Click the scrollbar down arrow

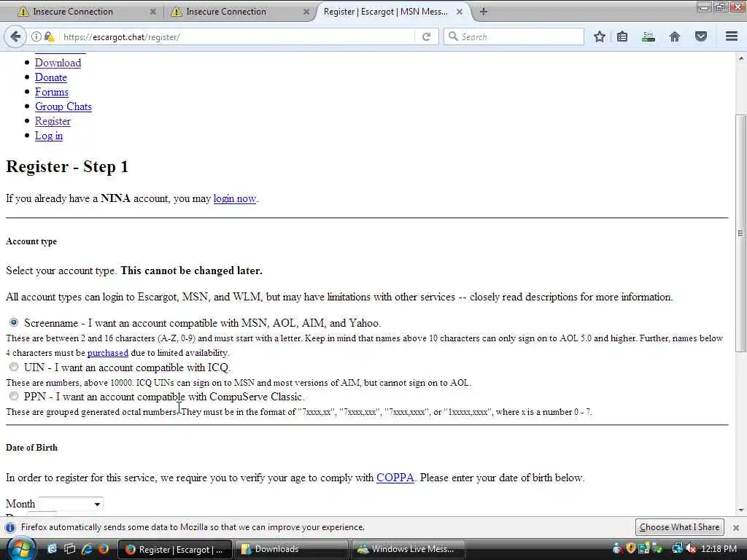tap(740, 510)
